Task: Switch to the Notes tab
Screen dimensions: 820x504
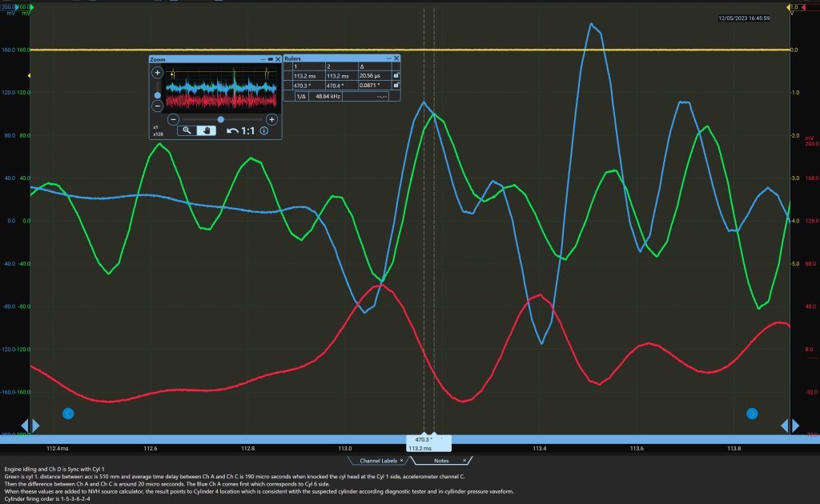Action: coord(441,461)
